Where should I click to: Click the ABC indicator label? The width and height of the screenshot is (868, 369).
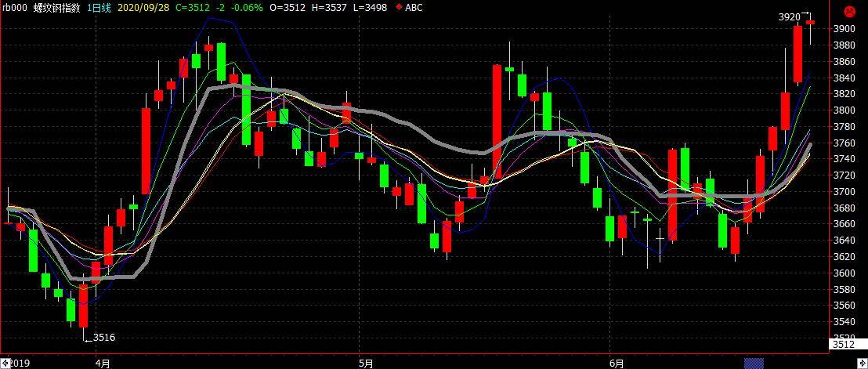tap(414, 8)
